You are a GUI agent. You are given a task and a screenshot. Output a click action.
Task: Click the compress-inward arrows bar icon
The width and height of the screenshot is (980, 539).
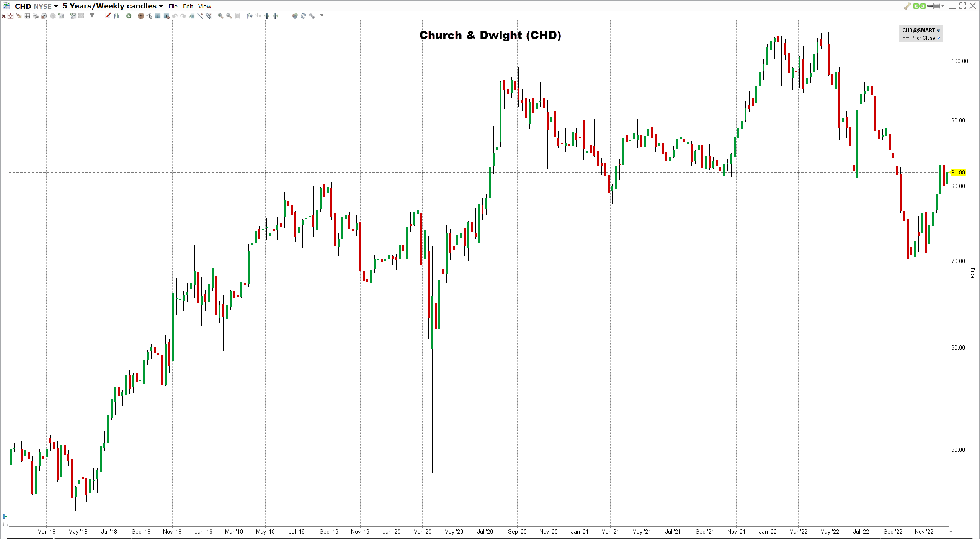tap(275, 16)
